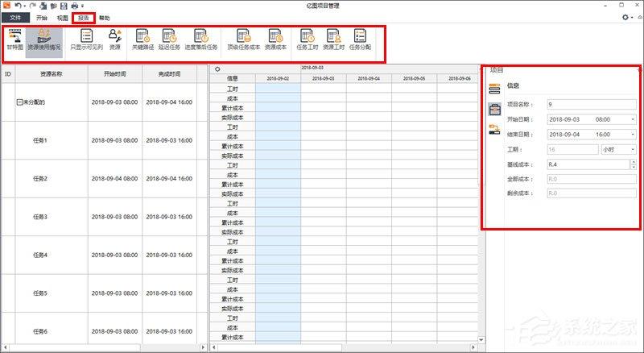Open the 资源 resource report

pyautogui.click(x=115, y=40)
